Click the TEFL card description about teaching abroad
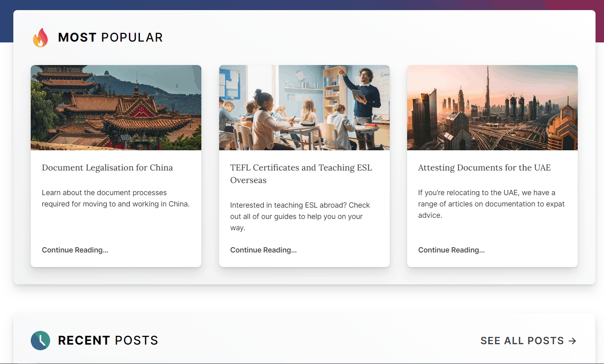The width and height of the screenshot is (604, 364). click(x=300, y=217)
